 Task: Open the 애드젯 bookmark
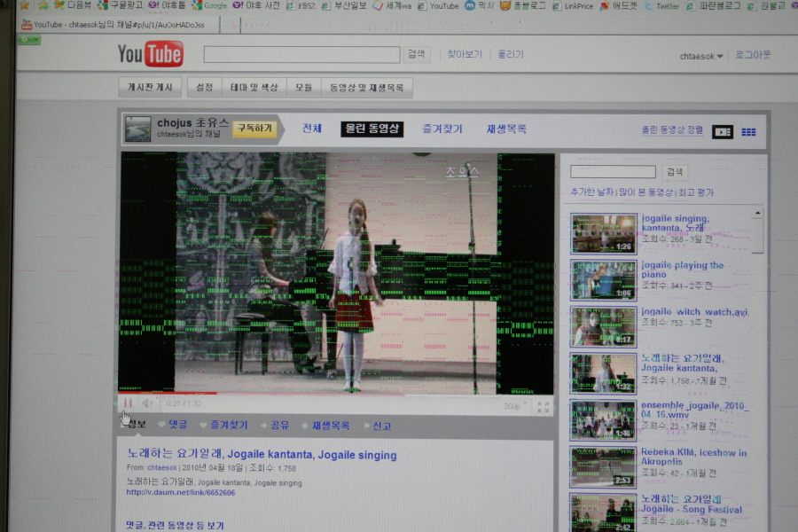(618, 5)
